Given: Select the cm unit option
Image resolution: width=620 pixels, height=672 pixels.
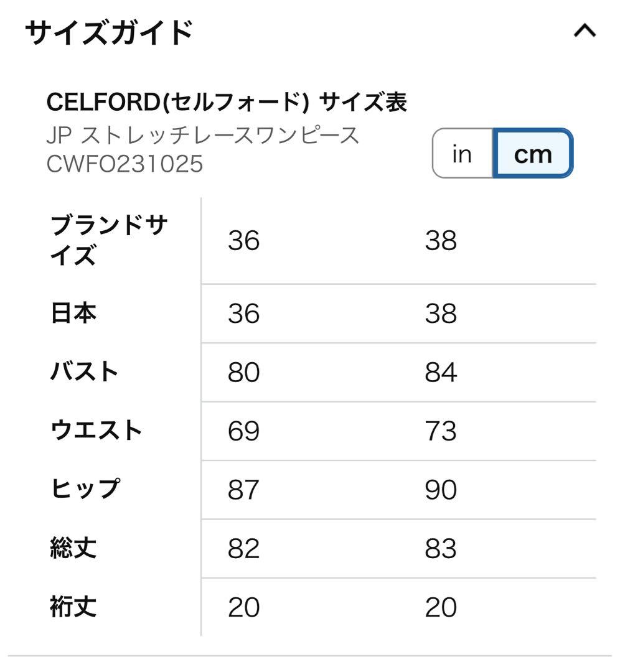Looking at the screenshot, I should tap(532, 154).
